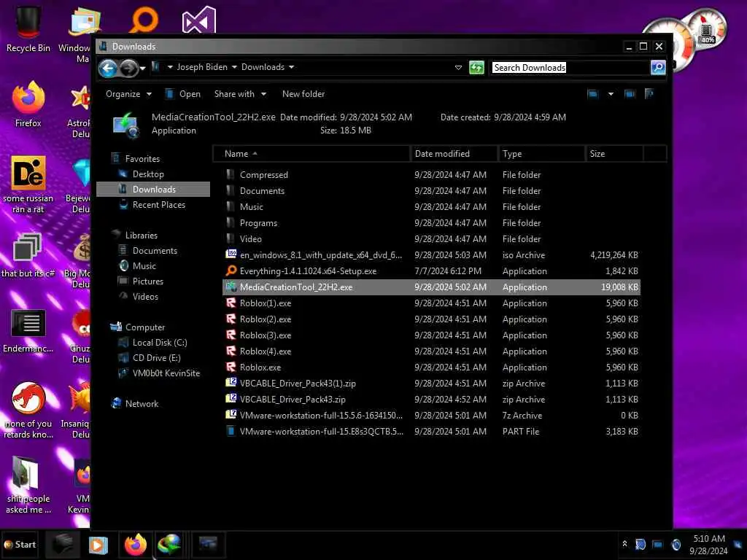
Task: Open the Share with menu
Action: point(240,94)
